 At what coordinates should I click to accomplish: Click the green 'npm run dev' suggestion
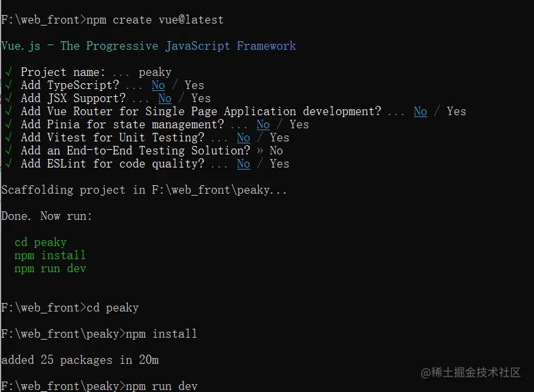(50, 268)
